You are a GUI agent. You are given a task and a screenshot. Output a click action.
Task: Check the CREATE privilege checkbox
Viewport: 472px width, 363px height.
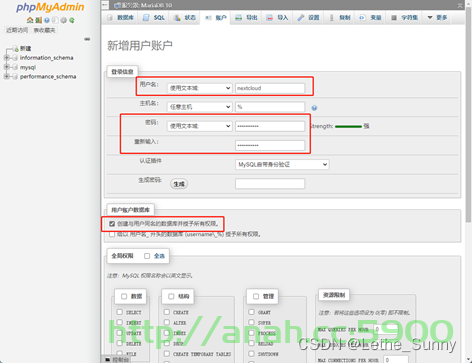tap(167, 312)
